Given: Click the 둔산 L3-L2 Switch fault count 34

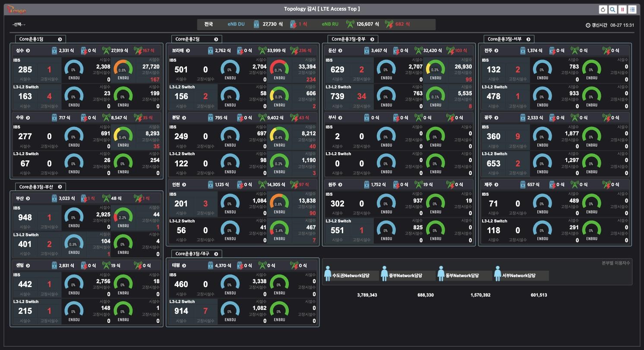Looking at the screenshot, I should [x=361, y=96].
